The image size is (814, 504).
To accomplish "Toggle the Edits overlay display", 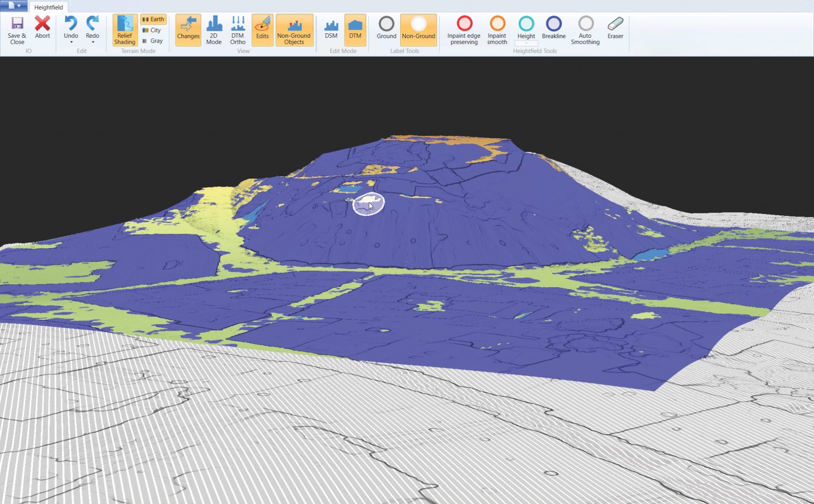I will pyautogui.click(x=262, y=30).
